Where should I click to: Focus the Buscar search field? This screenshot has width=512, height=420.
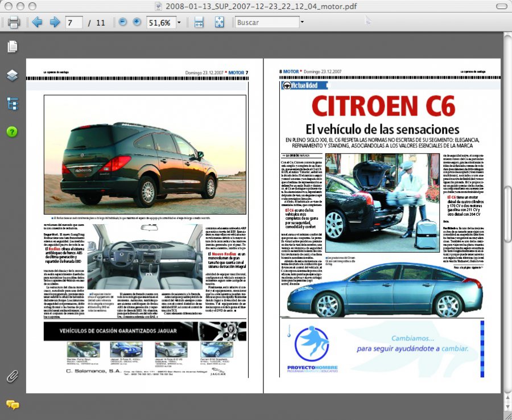[267, 22]
